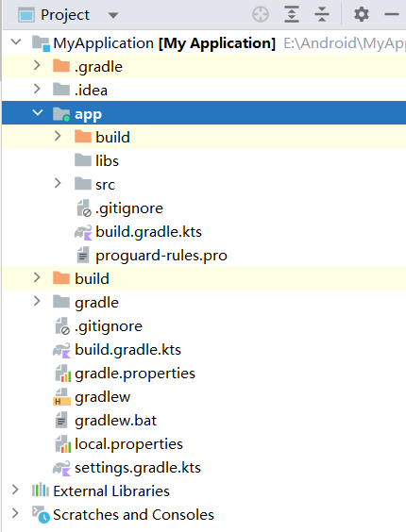406x532 pixels.
Task: Click the External Libraries bars icon
Action: pos(41,490)
